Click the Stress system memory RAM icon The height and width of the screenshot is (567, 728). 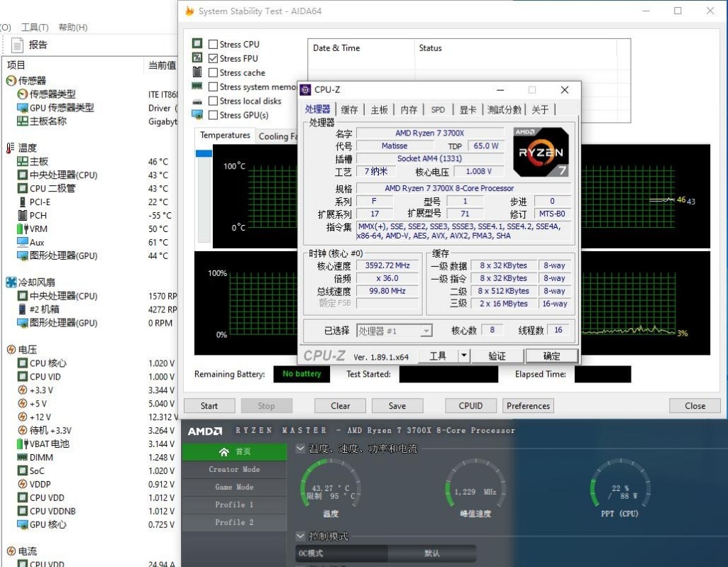click(197, 86)
